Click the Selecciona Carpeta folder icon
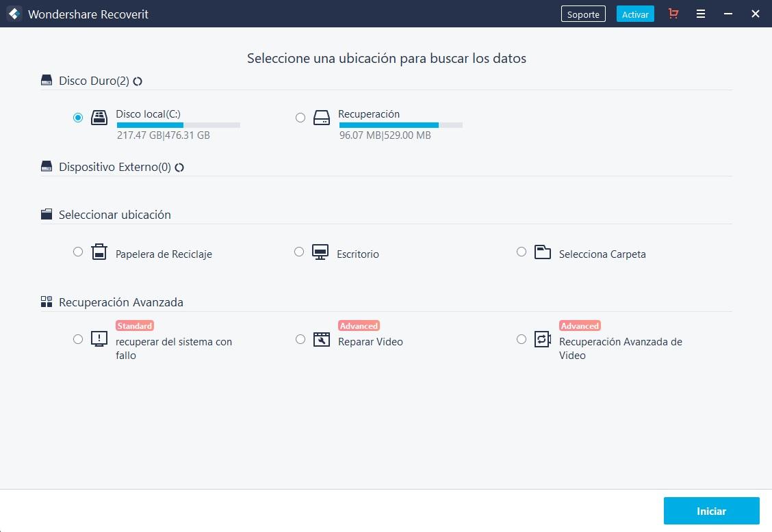 coord(543,252)
